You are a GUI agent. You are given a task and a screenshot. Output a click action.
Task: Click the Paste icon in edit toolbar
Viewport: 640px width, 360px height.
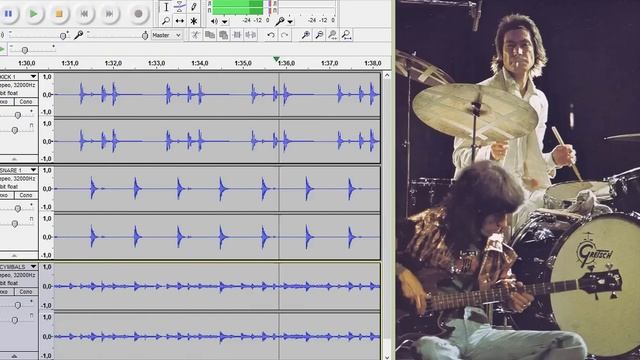pyautogui.click(x=223, y=35)
